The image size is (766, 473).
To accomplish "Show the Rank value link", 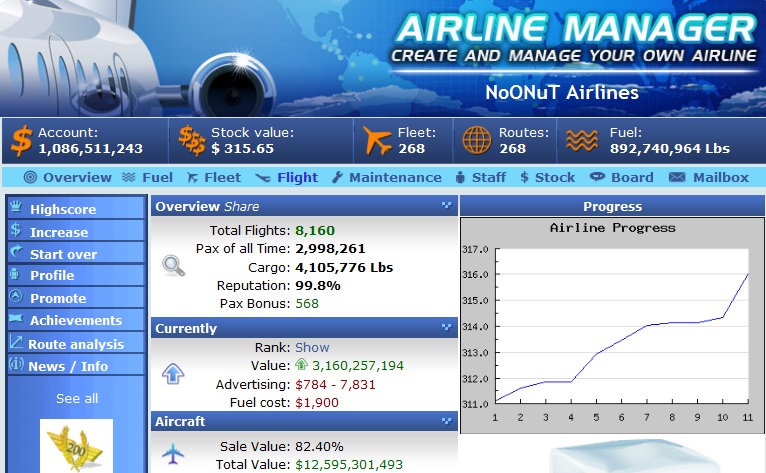I will click(312, 347).
